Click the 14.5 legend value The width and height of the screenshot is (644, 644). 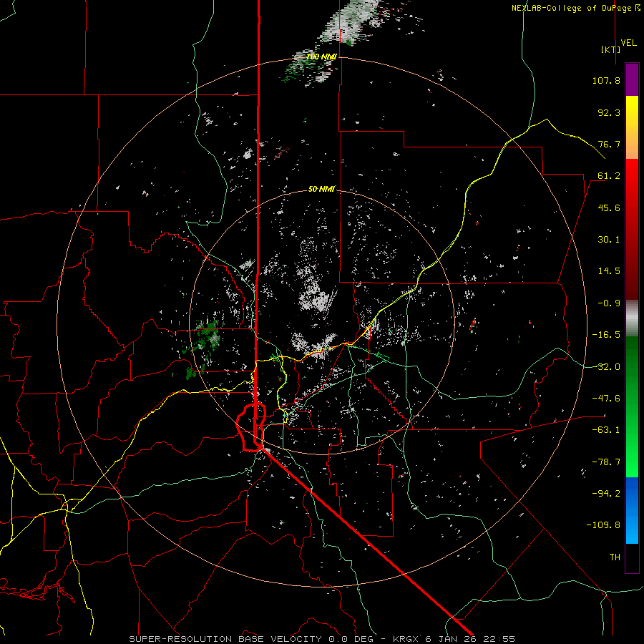pyautogui.click(x=609, y=271)
